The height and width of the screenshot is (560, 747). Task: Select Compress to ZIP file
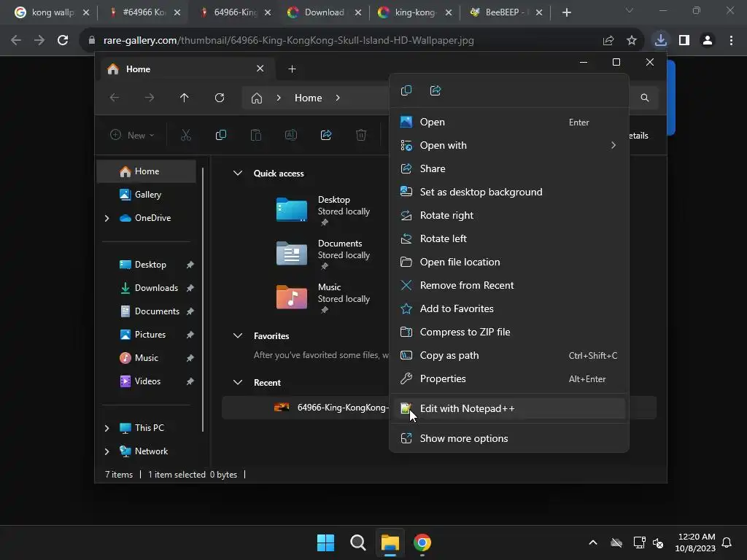click(508, 332)
